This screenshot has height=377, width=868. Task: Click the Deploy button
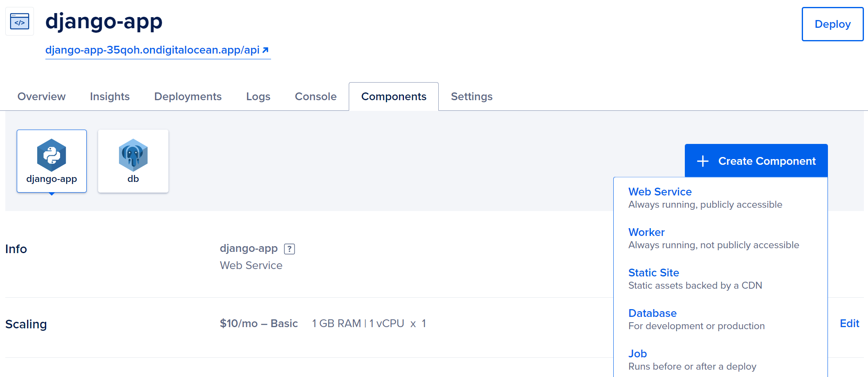coord(832,24)
